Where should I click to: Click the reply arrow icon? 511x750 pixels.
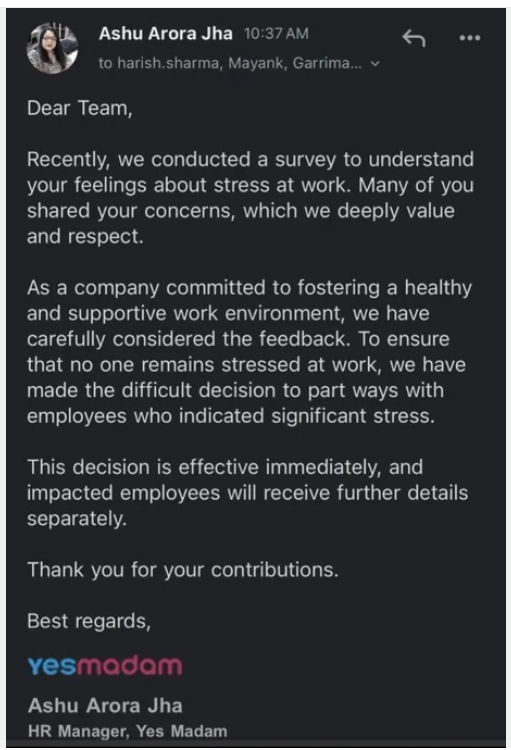point(414,38)
